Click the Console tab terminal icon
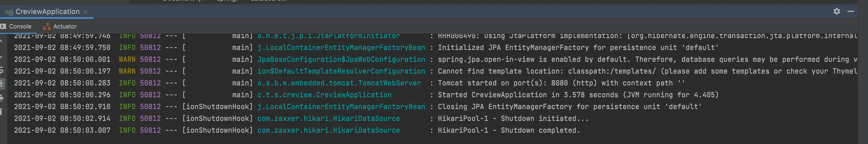868x144 pixels. pyautogui.click(x=3, y=26)
